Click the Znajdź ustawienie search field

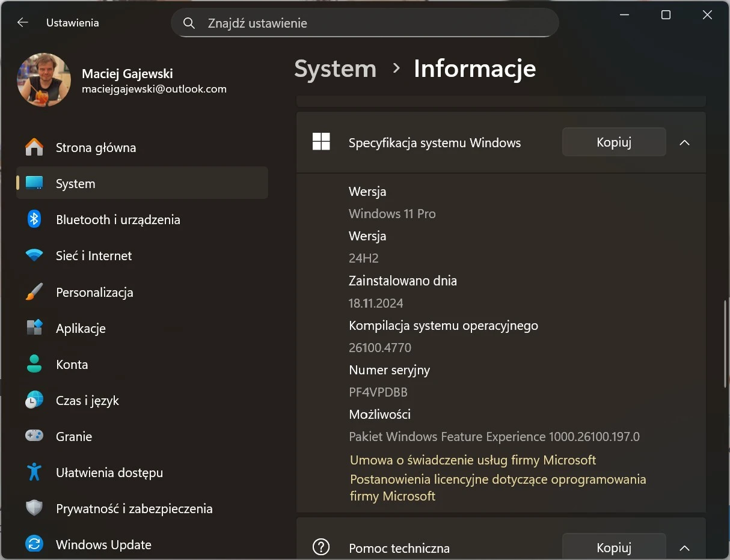[365, 23]
